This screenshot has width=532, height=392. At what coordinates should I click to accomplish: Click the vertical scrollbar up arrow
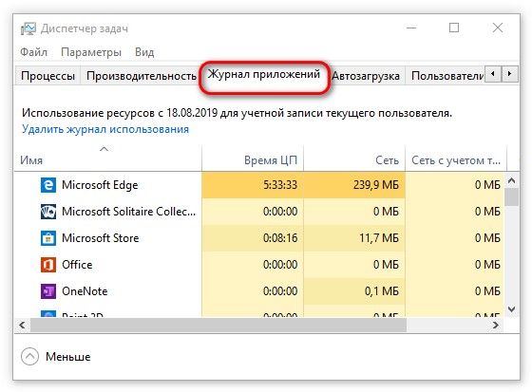pos(512,180)
